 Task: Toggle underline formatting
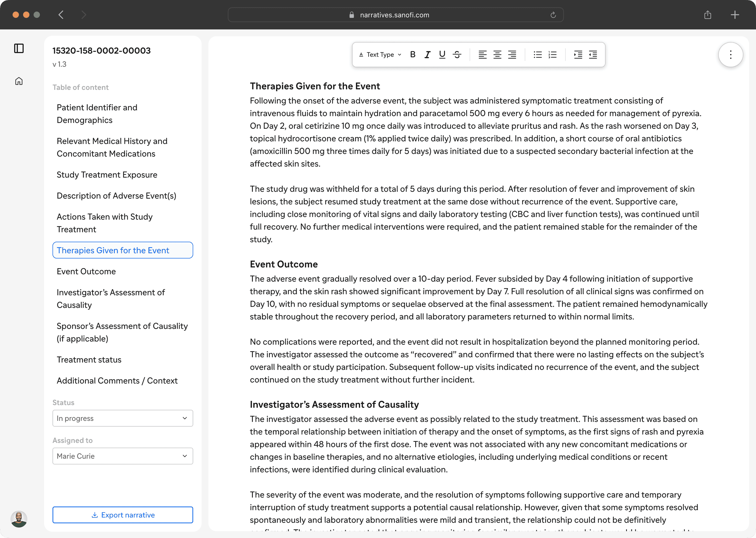pyautogui.click(x=442, y=55)
